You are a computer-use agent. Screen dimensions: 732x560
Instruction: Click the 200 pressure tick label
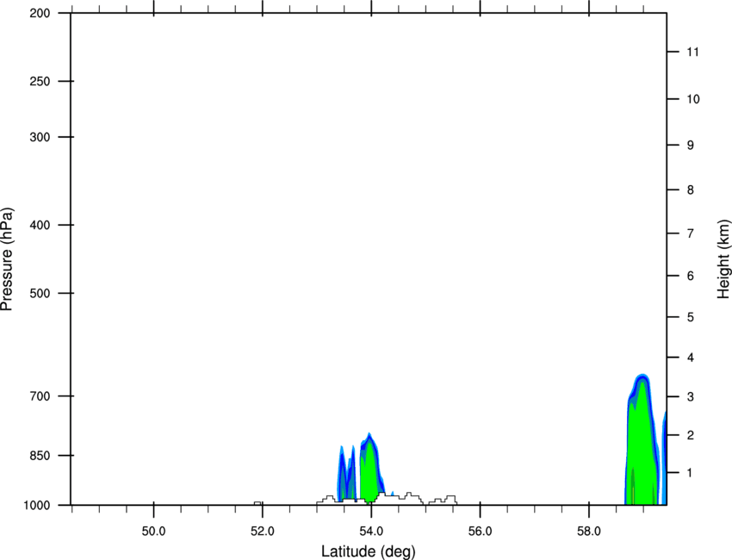click(x=40, y=13)
